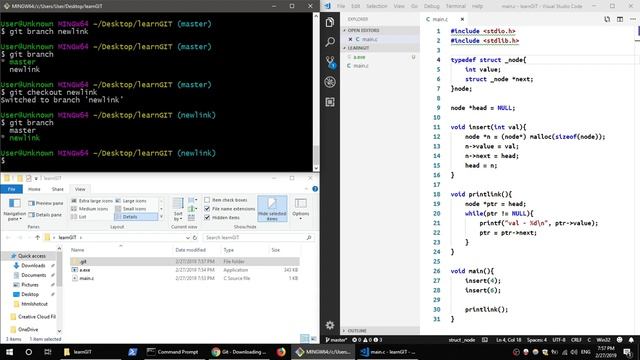This screenshot has height=360, width=640.
Task: Collapse the File Explorer ribbon chevron
Action: [x=306, y=189]
